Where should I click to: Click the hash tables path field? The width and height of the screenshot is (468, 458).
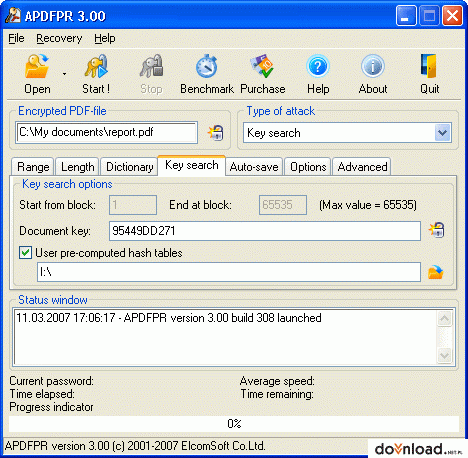pyautogui.click(x=229, y=272)
